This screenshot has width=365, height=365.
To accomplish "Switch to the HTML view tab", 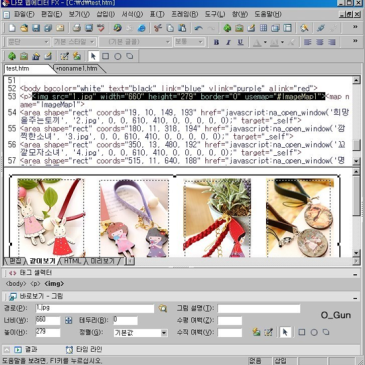I will (73, 261).
